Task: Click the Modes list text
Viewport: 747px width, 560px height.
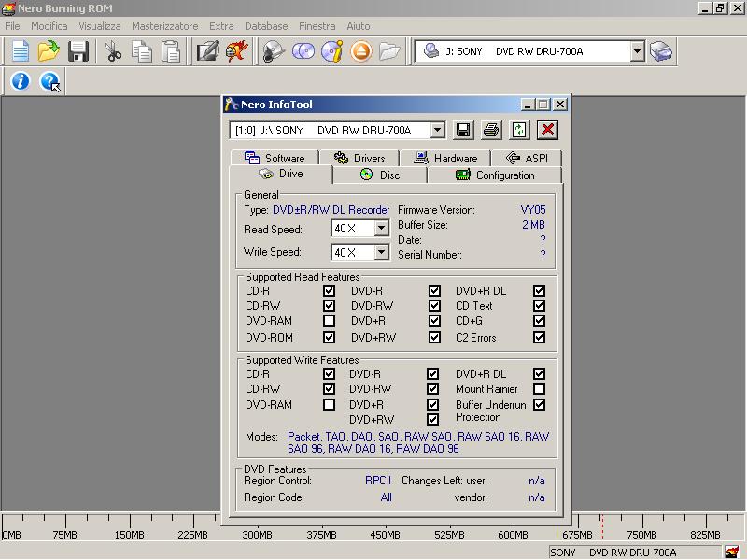Action: click(x=418, y=442)
